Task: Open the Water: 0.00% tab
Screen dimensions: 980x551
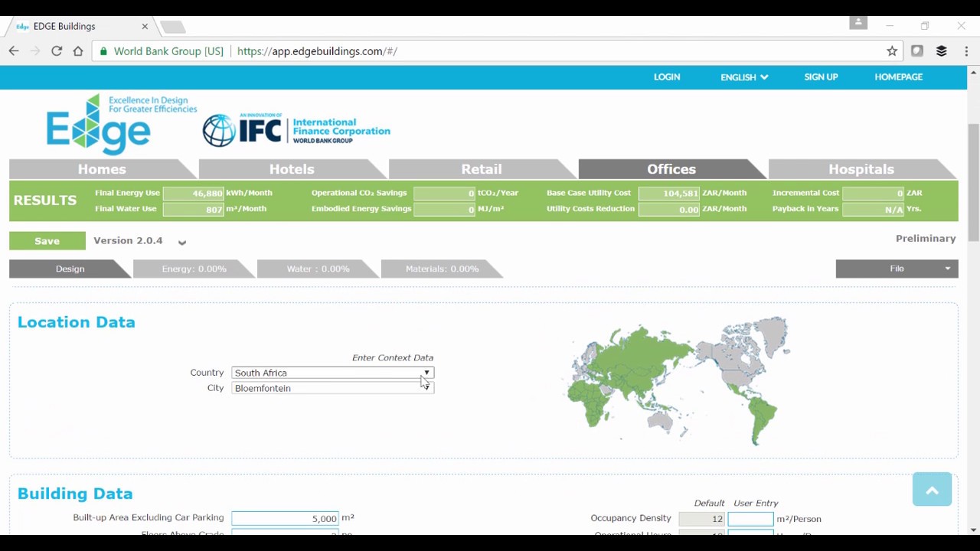Action: point(318,269)
